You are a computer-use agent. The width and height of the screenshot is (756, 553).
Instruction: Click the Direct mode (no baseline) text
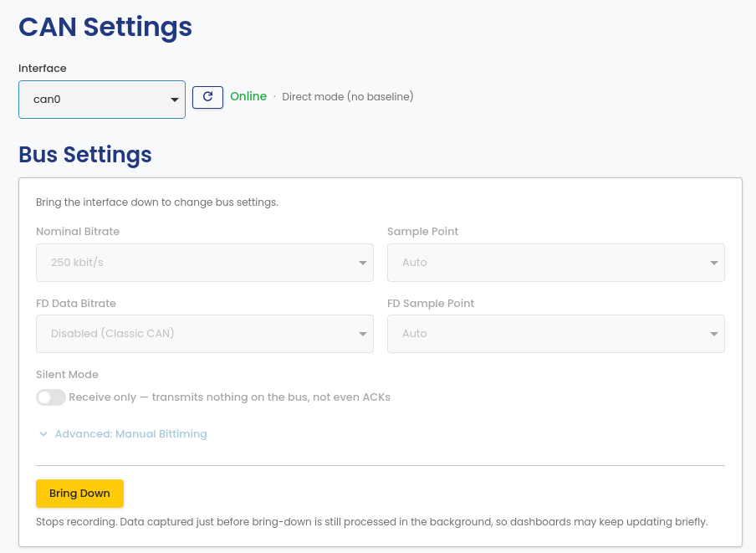[x=348, y=97]
